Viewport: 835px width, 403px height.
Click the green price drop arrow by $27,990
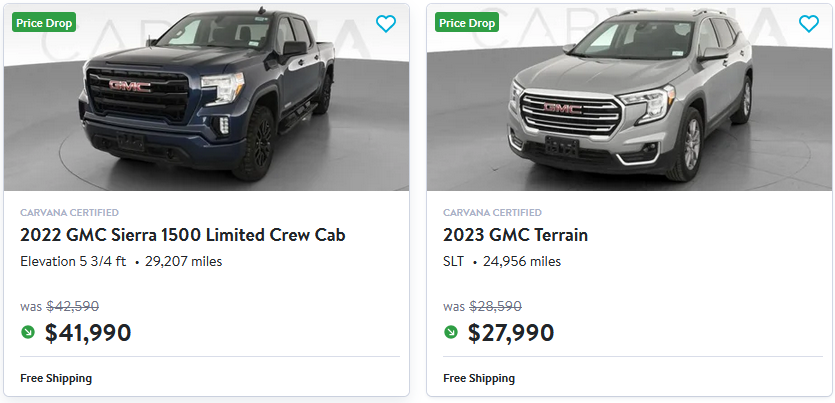click(x=451, y=332)
